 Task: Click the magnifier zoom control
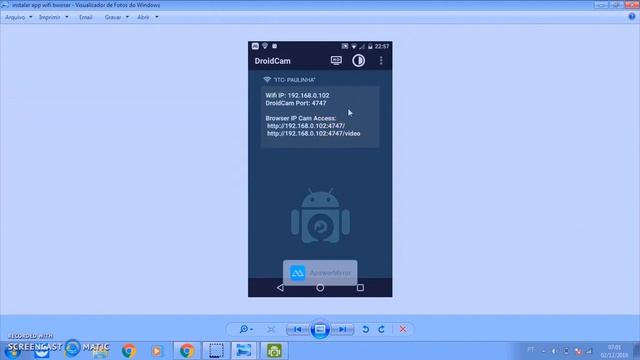click(x=244, y=329)
